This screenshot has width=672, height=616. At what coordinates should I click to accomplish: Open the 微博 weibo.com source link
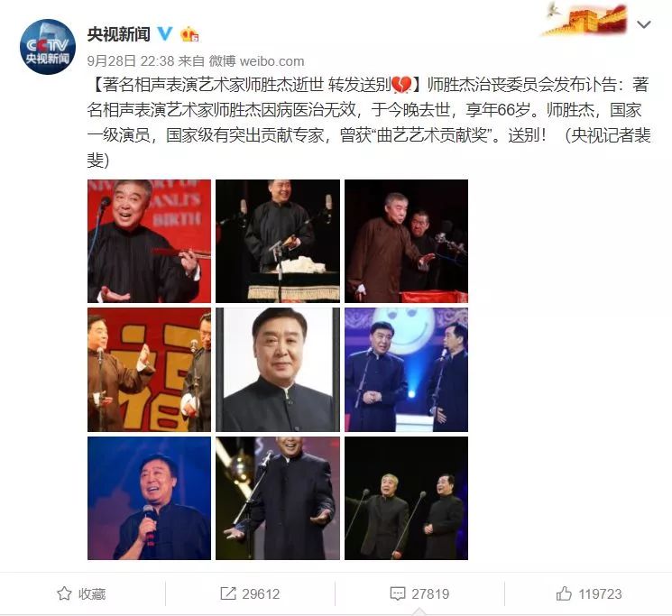tap(256, 61)
